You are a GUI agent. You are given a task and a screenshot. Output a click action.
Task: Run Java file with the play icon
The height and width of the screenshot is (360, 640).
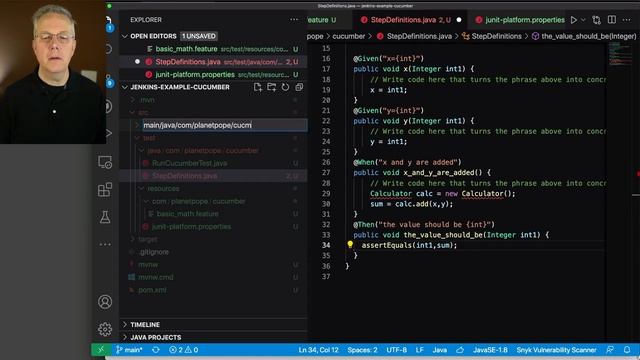click(574, 20)
